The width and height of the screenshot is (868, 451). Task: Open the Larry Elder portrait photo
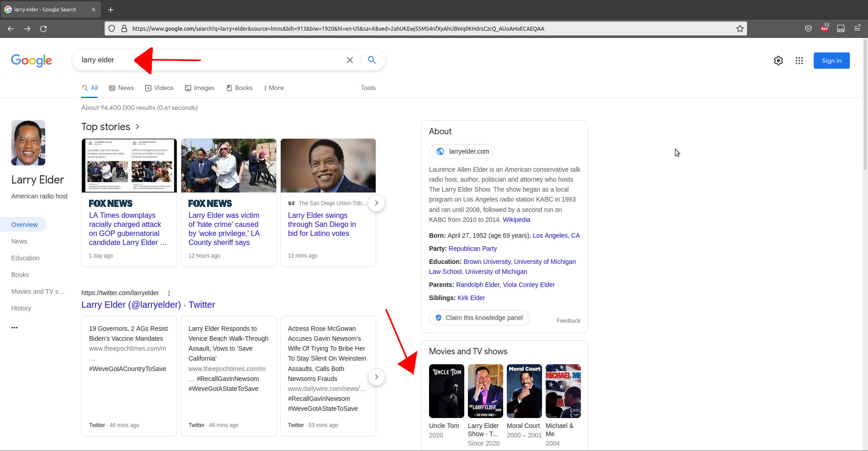point(28,143)
